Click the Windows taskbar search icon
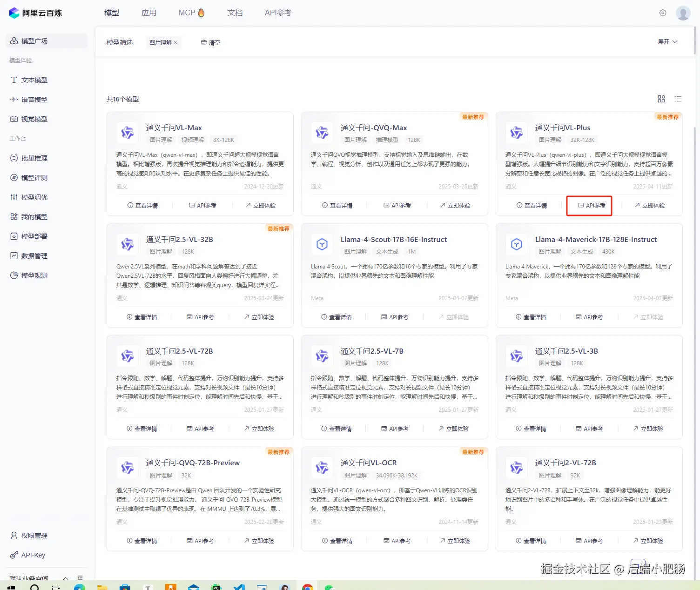 pyautogui.click(x=34, y=587)
